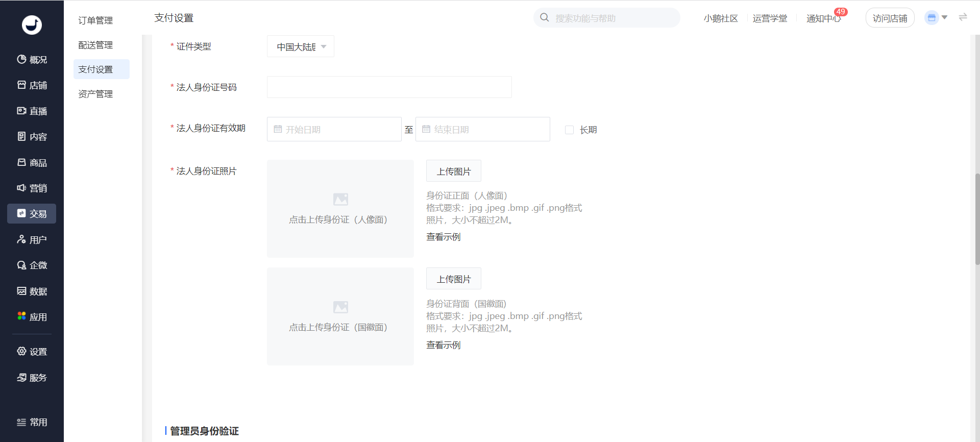Open 证件类型 dropdown 中国大陆
This screenshot has width=980, height=442.
(301, 46)
